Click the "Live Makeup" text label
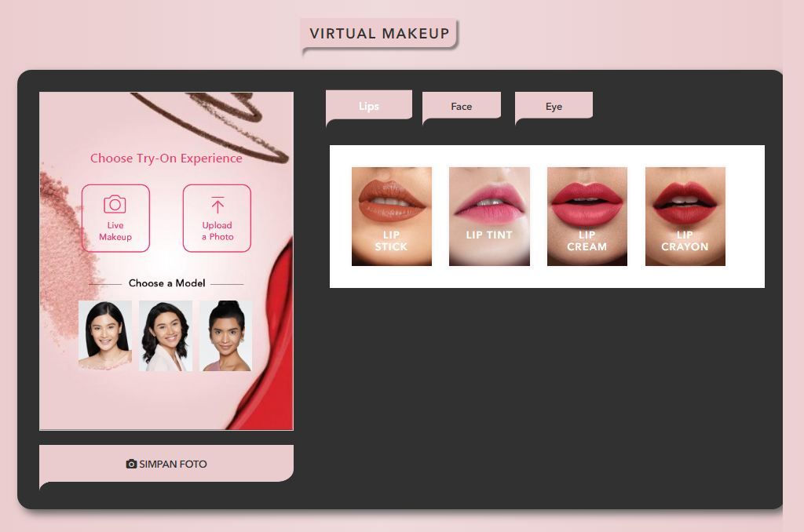Image resolution: width=804 pixels, height=532 pixels. tap(115, 231)
